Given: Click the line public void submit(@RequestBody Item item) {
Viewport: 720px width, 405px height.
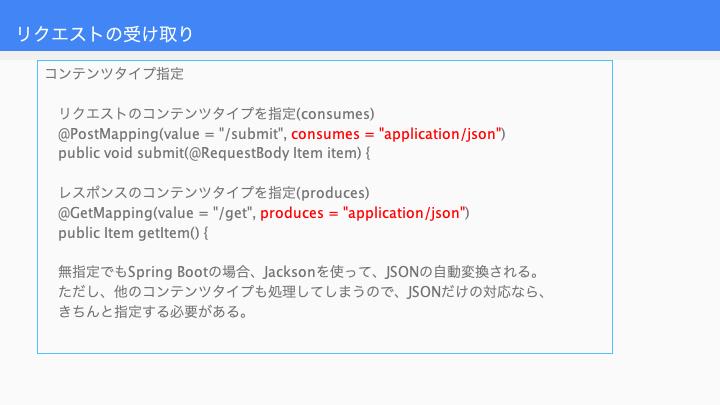Looking at the screenshot, I should pyautogui.click(x=214, y=153).
